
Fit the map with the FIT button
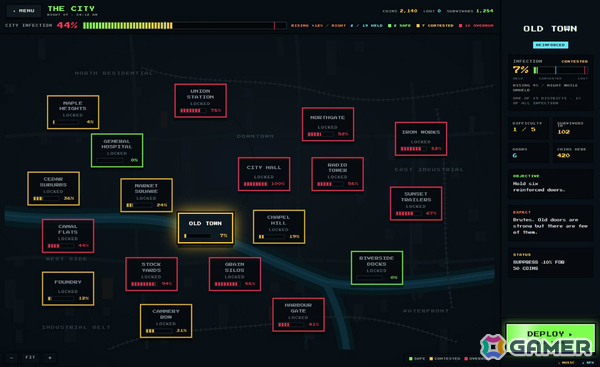click(30, 357)
